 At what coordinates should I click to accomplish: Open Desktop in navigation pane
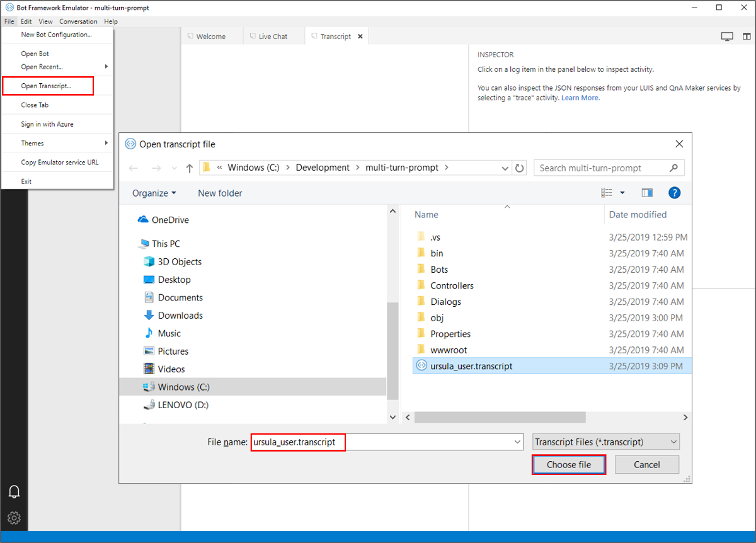pyautogui.click(x=167, y=280)
